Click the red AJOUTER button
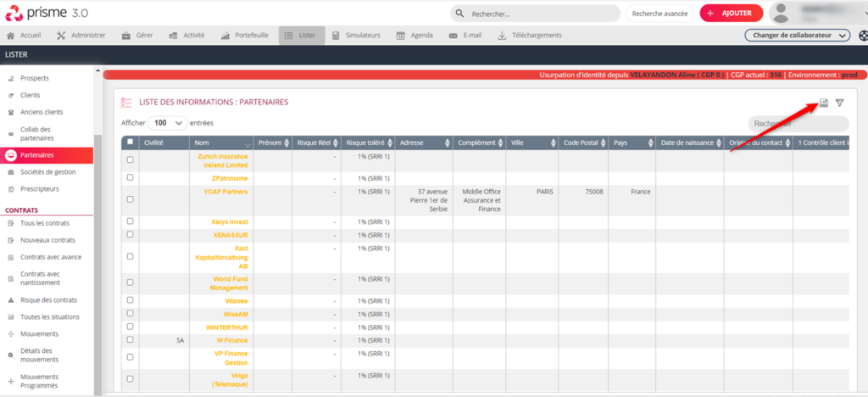Viewport: 868px width, 397px height. (x=731, y=14)
